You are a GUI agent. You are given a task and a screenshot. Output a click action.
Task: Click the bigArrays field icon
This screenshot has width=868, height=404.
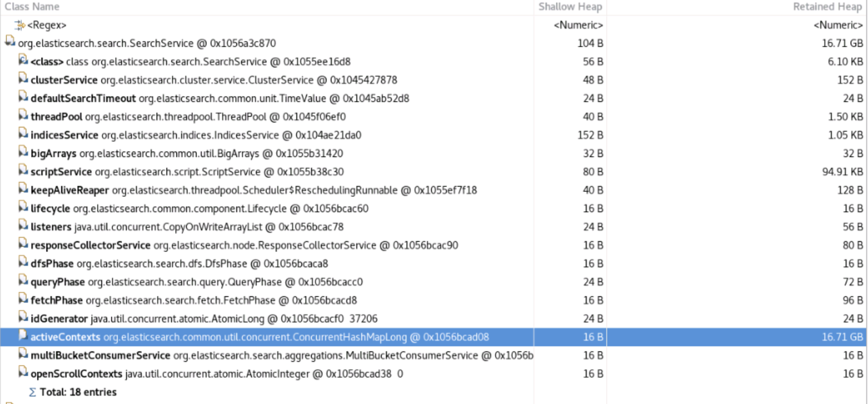[23, 152]
